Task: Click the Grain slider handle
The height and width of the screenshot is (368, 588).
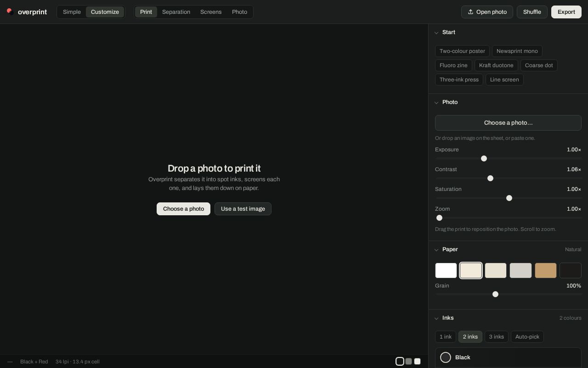Action: pyautogui.click(x=495, y=294)
